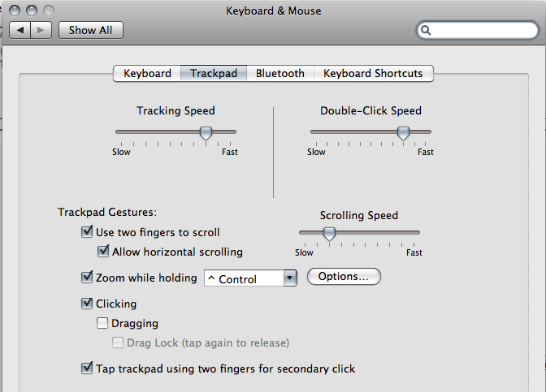Toggle two-finger tap secondary click checkbox
Screen dimensions: 546x392
(87, 368)
